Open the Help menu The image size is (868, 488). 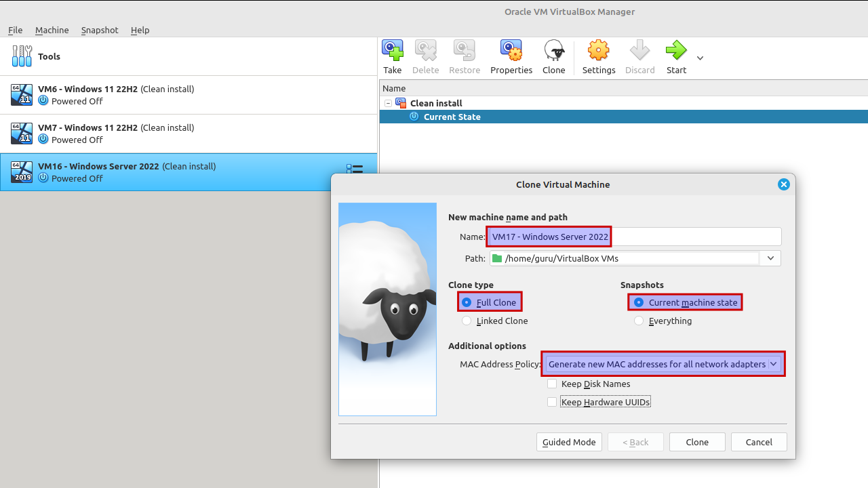point(140,30)
